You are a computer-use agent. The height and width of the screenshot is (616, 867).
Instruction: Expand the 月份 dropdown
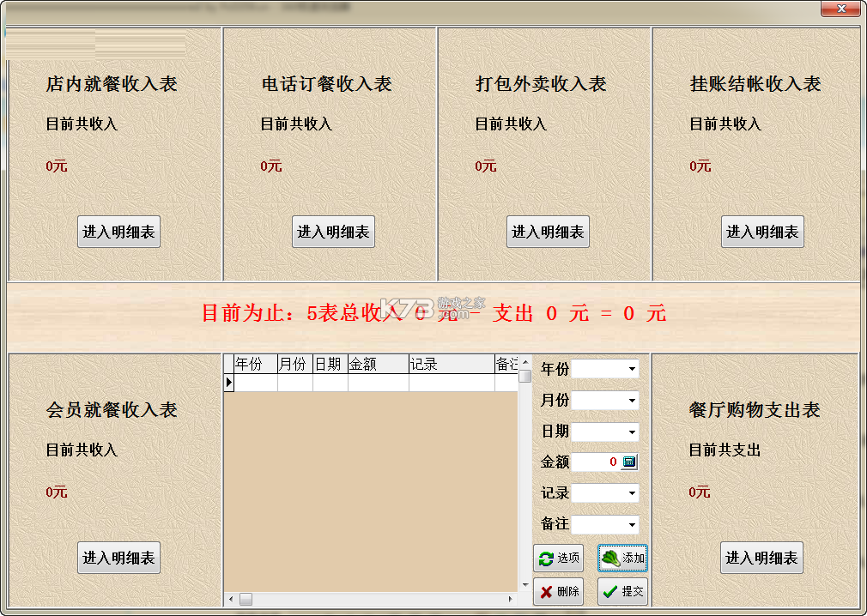click(x=632, y=400)
